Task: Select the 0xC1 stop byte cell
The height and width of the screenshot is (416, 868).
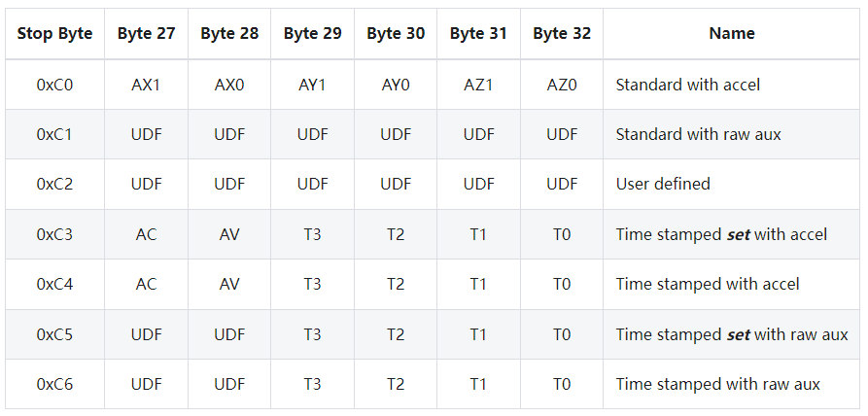Action: [x=54, y=134]
